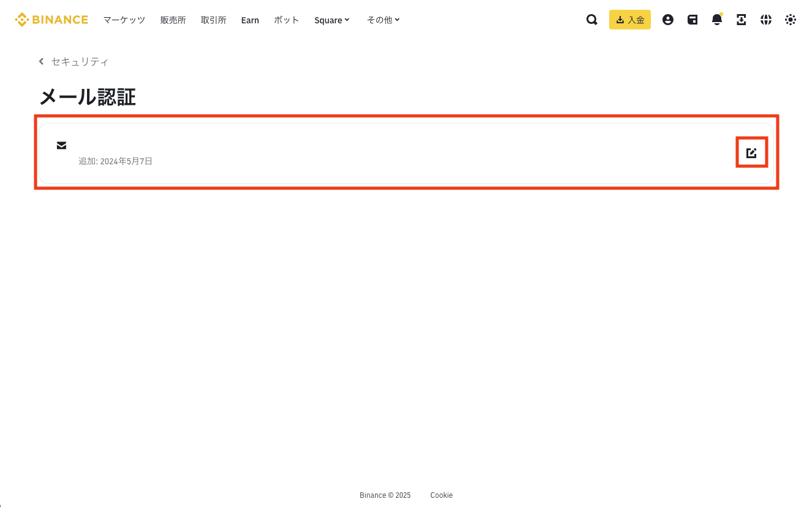
Task: Open the search magnifier icon
Action: click(x=592, y=20)
